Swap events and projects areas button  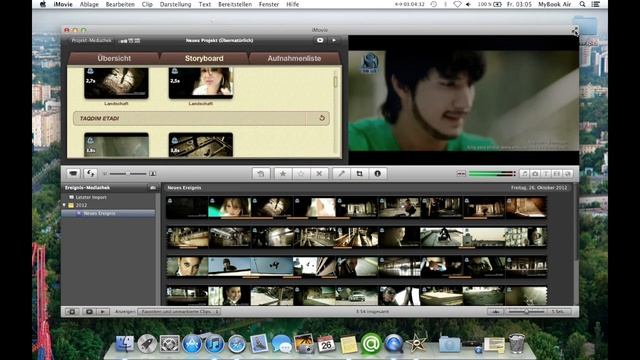tap(90, 173)
